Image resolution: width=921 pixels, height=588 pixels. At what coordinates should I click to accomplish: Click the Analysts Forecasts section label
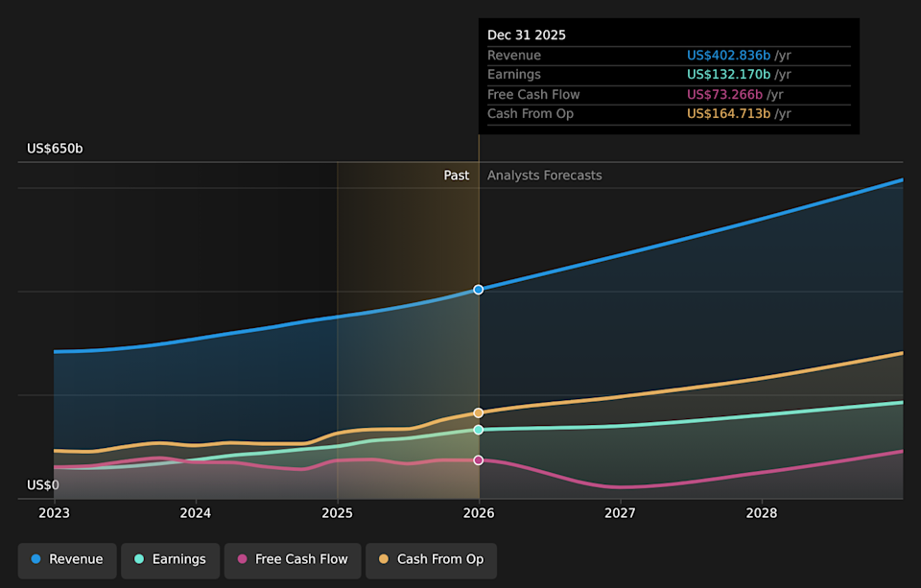[x=544, y=176]
